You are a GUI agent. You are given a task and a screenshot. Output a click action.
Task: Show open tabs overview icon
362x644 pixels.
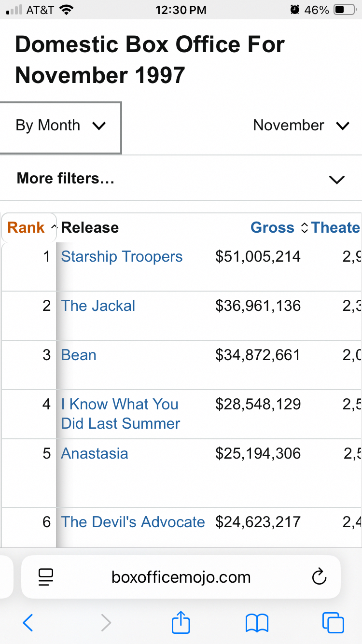coord(333,623)
